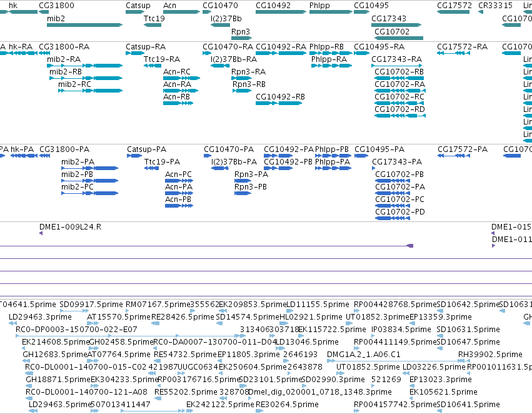Image resolution: width=532 pixels, height=414 pixels.
Task: Click the purple end block of the long BAC line
Action: click(410, 246)
